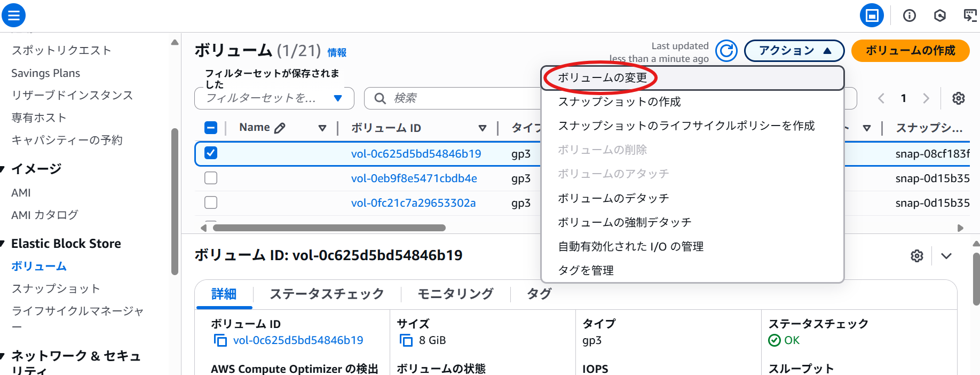Copy the volume ID in details

(220, 340)
